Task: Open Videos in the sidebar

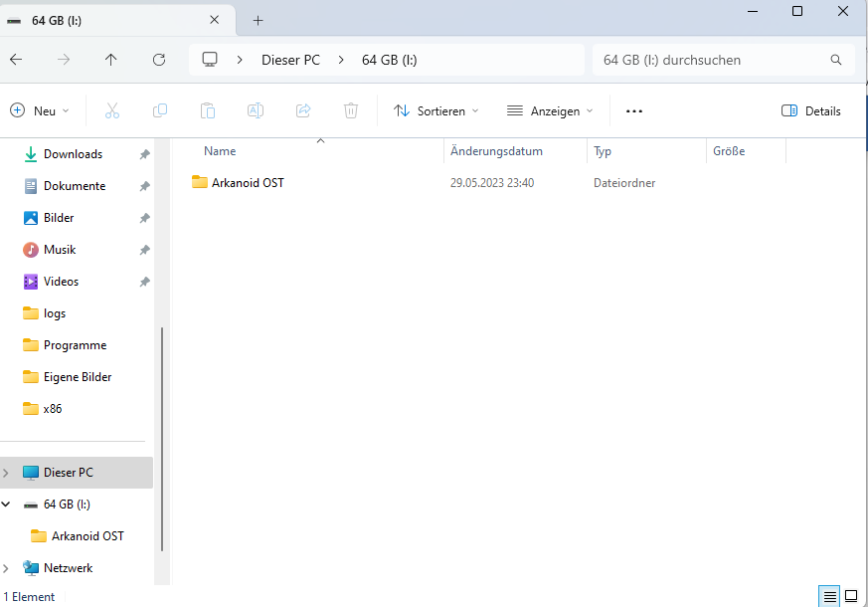Action: click(x=61, y=282)
